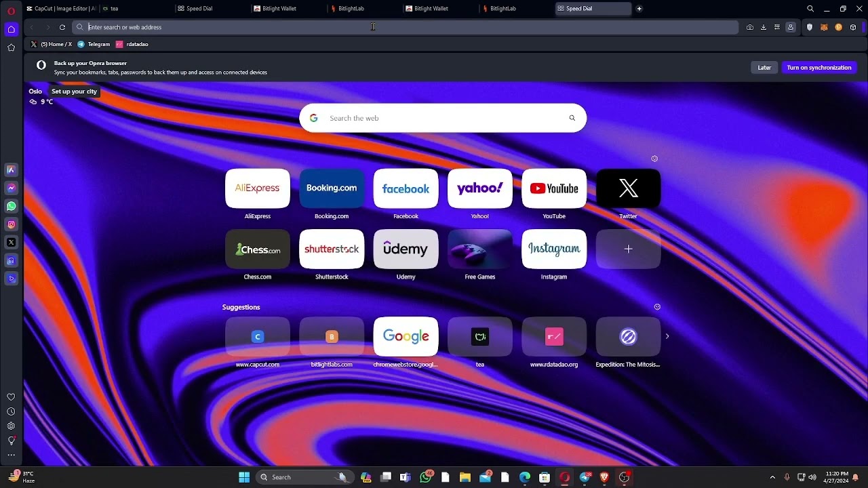Open the Facebook speed dial
Viewport: 868px width, 488px height.
pyautogui.click(x=406, y=188)
